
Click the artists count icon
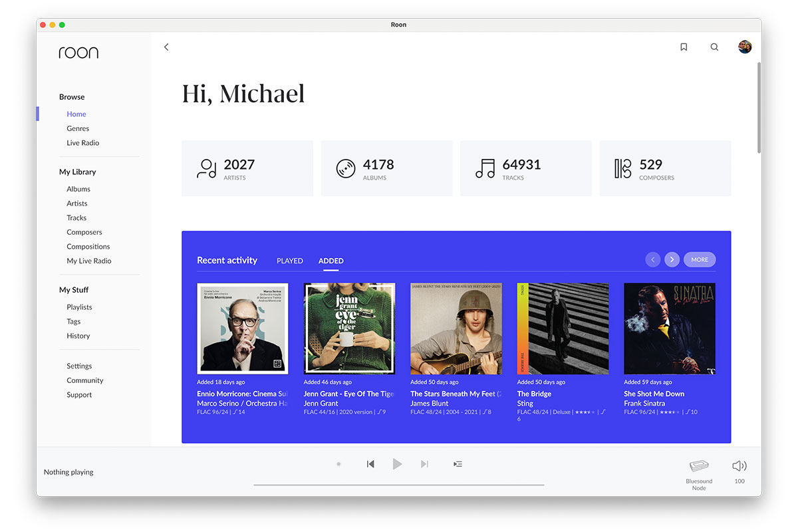[x=206, y=168]
